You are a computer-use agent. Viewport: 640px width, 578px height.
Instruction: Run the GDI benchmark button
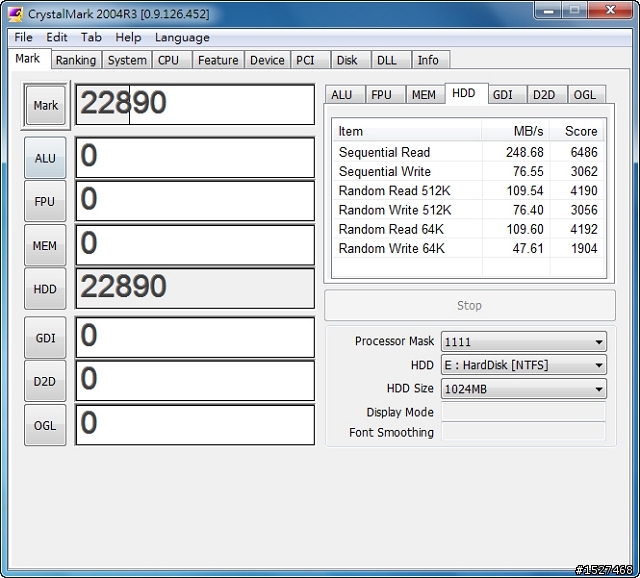[x=45, y=338]
